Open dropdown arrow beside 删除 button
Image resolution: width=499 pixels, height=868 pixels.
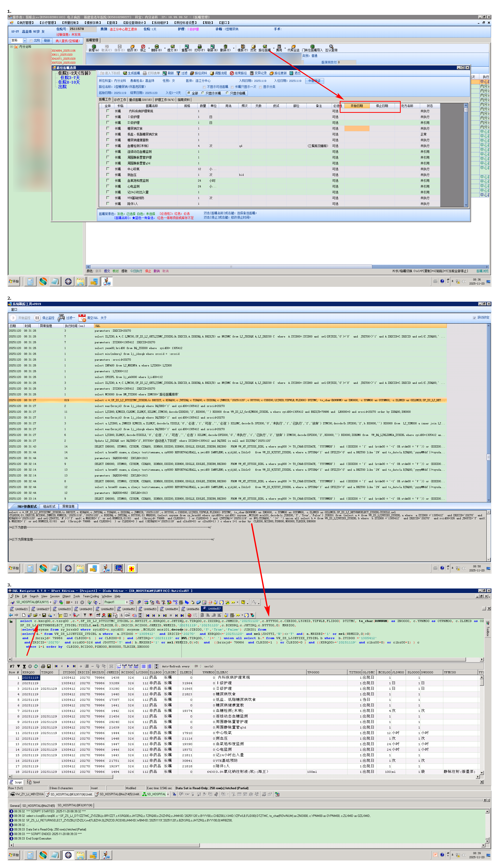[165, 48]
